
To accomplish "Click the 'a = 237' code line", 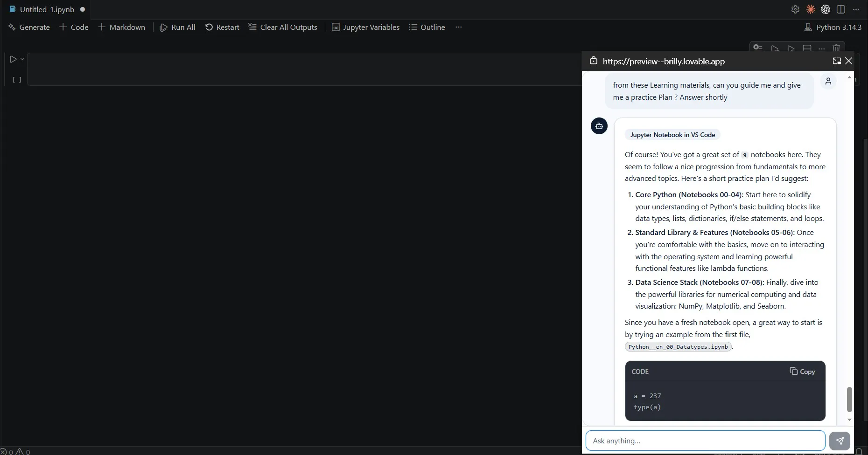I will coord(647,396).
